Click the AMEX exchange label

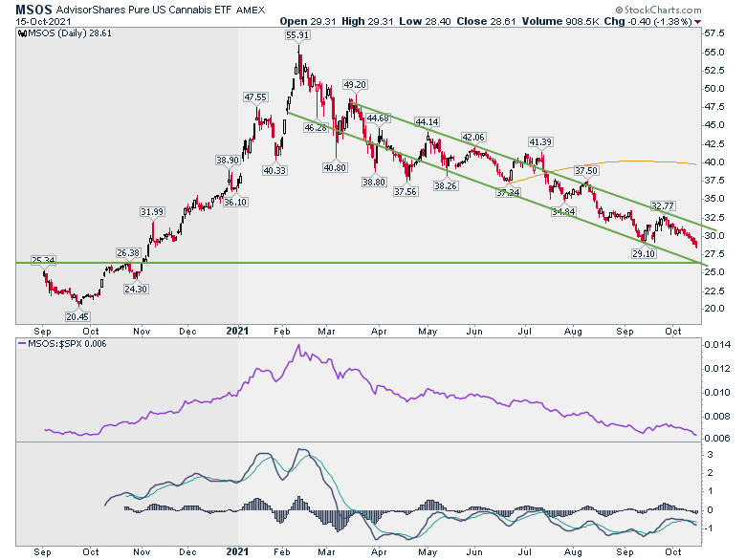[251, 10]
